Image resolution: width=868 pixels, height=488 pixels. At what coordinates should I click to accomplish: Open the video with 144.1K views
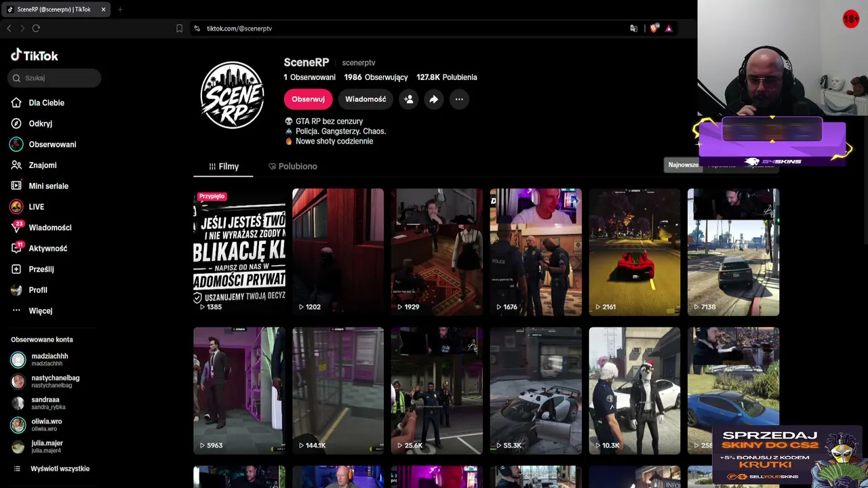(x=338, y=391)
